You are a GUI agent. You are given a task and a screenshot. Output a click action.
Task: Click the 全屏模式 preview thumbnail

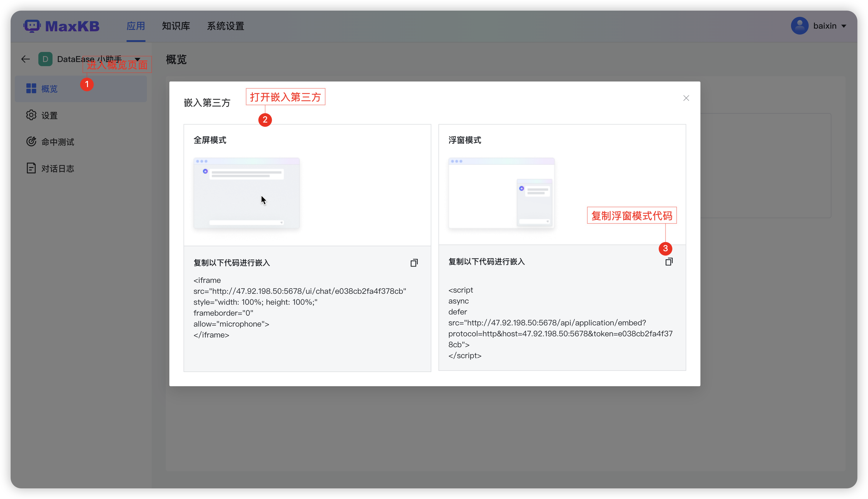[246, 193]
